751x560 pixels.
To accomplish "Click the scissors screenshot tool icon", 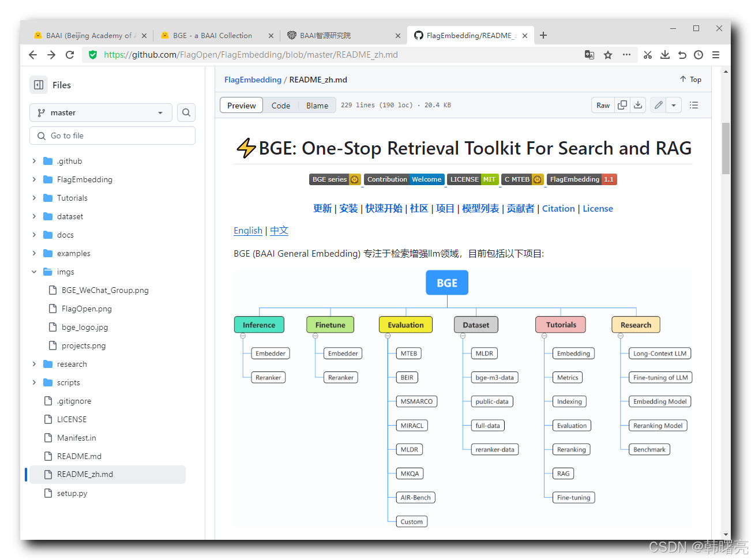I will pos(648,55).
